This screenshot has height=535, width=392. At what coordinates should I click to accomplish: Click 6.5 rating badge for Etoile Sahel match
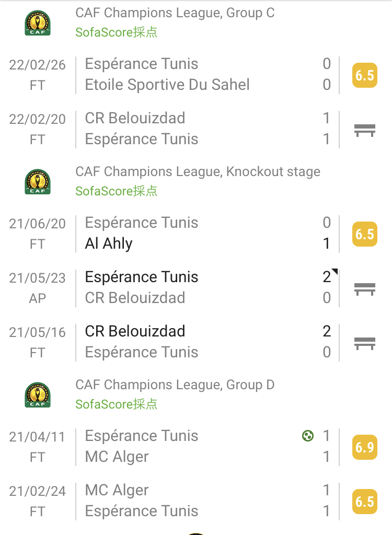point(365,75)
